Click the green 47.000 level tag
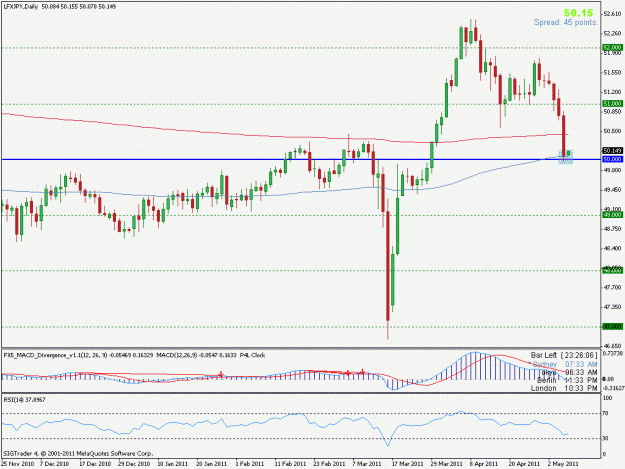The width and height of the screenshot is (625, 469). [x=613, y=326]
